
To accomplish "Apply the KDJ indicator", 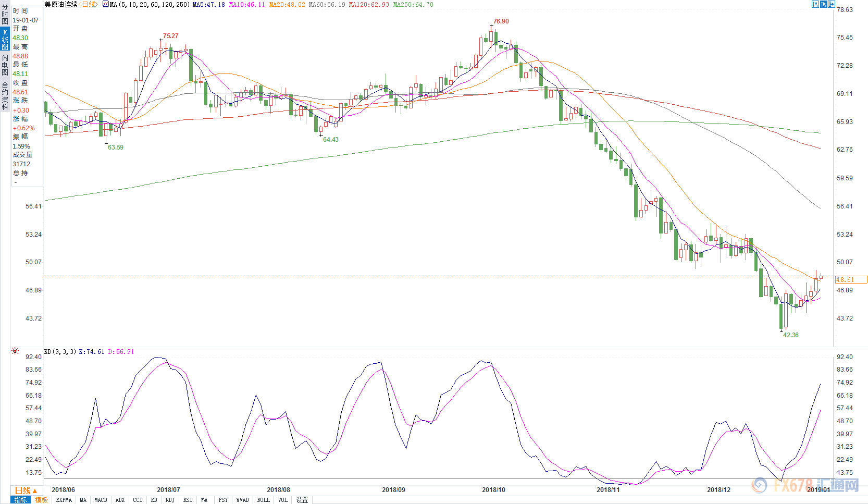I will coord(170,500).
